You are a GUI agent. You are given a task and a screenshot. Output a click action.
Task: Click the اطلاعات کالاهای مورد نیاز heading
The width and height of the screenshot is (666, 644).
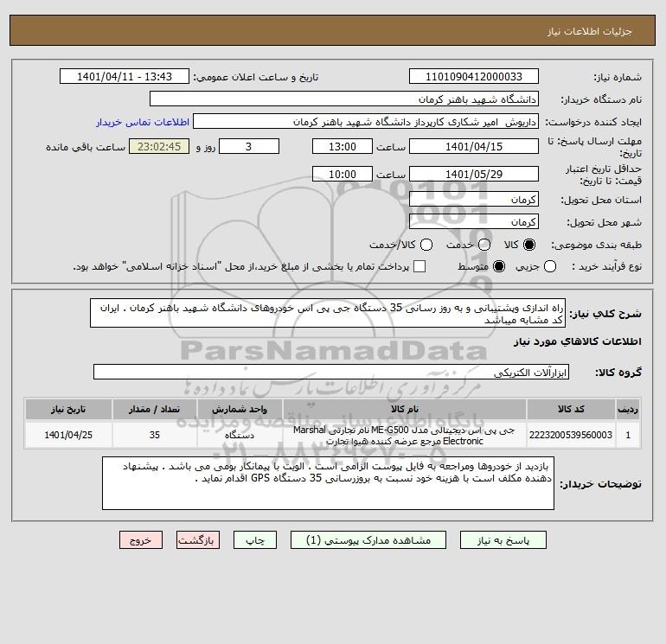[x=577, y=341]
